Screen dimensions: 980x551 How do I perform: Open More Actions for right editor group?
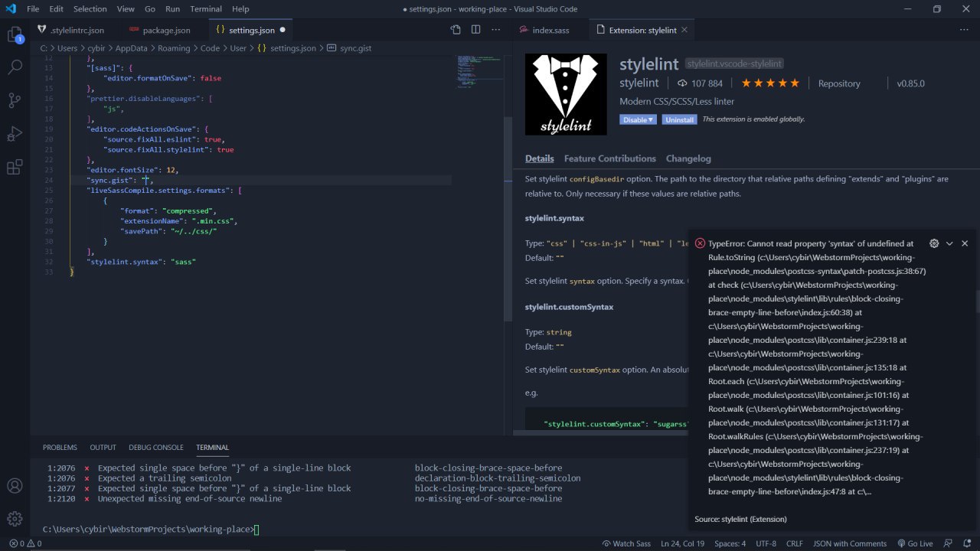[963, 30]
